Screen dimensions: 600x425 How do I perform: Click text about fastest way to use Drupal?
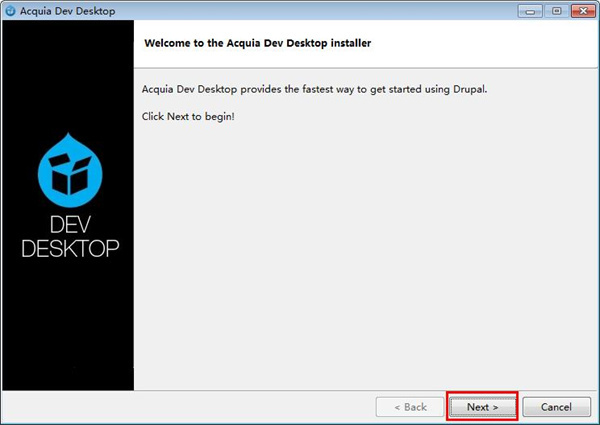tap(315, 90)
